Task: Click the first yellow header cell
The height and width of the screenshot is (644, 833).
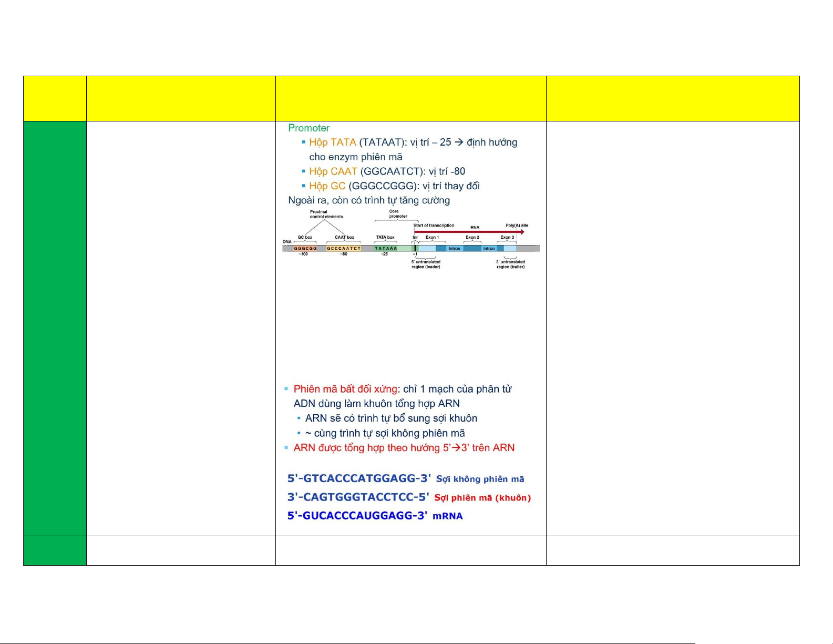Action: click(x=55, y=99)
